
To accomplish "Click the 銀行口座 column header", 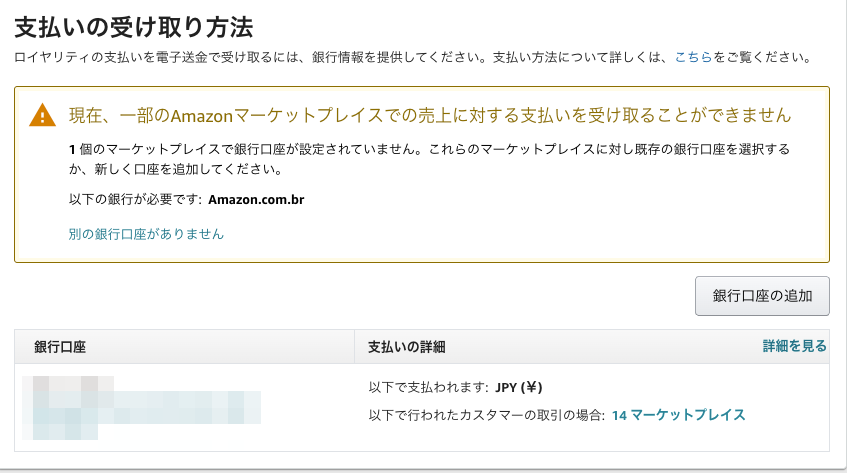I will coord(60,347).
